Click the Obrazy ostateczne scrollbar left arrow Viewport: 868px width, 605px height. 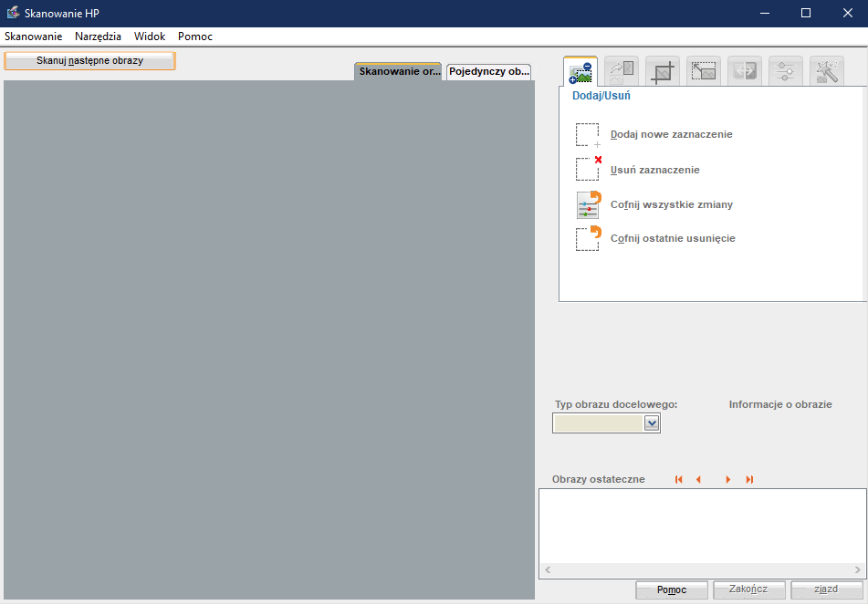pyautogui.click(x=547, y=569)
